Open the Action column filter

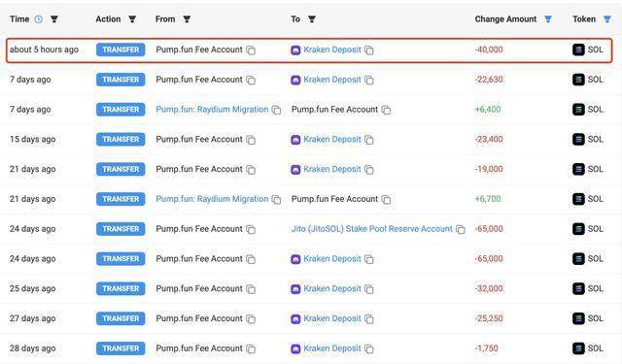tap(132, 19)
